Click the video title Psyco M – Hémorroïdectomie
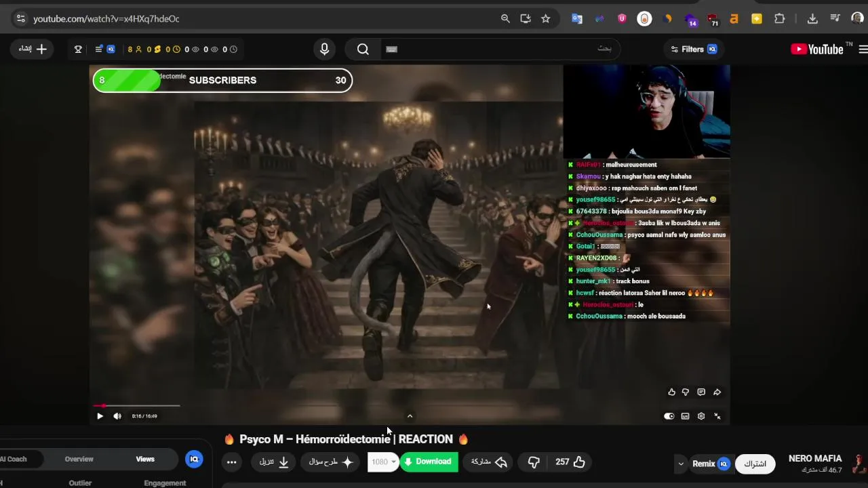Screen dimensions: 868x488 click(x=316, y=439)
